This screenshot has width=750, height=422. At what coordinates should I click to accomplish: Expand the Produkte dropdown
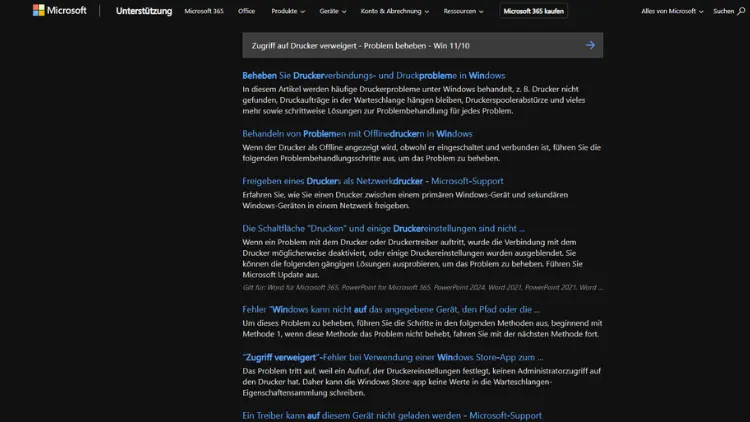288,11
